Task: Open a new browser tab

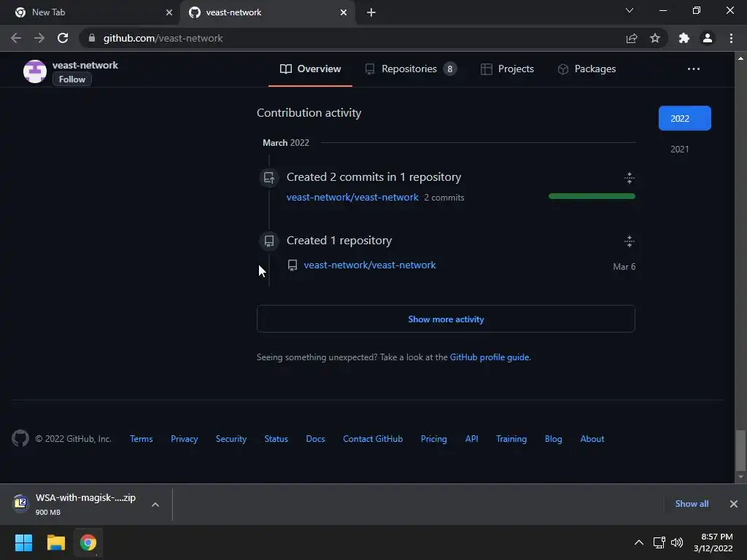Action: pyautogui.click(x=371, y=12)
